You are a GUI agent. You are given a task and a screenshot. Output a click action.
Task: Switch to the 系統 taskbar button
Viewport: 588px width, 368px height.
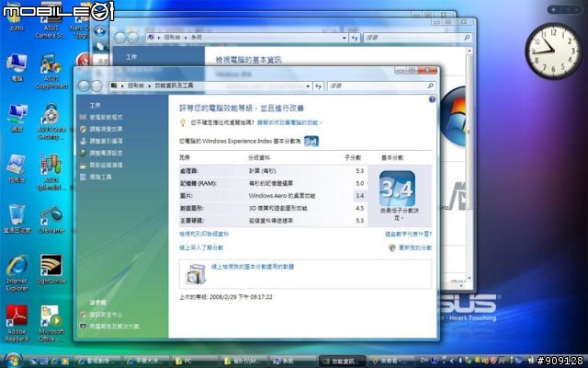point(292,362)
